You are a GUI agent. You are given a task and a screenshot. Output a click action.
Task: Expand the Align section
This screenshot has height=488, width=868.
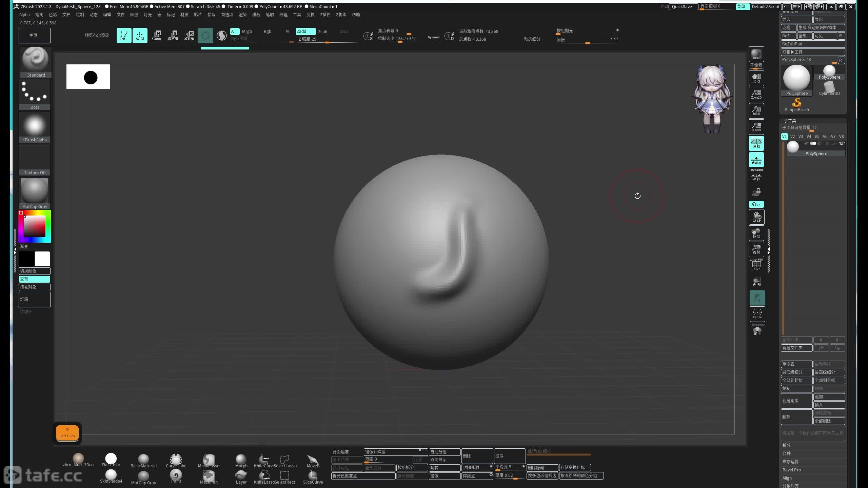point(787,478)
